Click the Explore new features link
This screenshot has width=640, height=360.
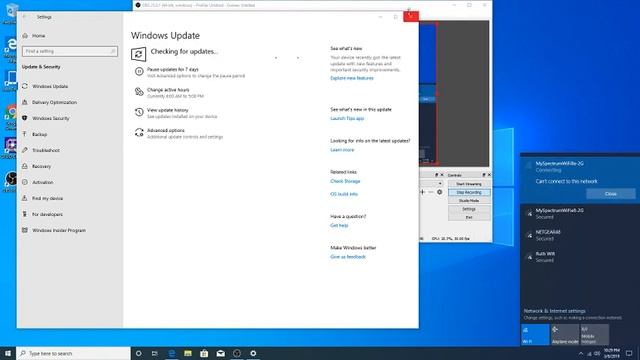coord(352,78)
